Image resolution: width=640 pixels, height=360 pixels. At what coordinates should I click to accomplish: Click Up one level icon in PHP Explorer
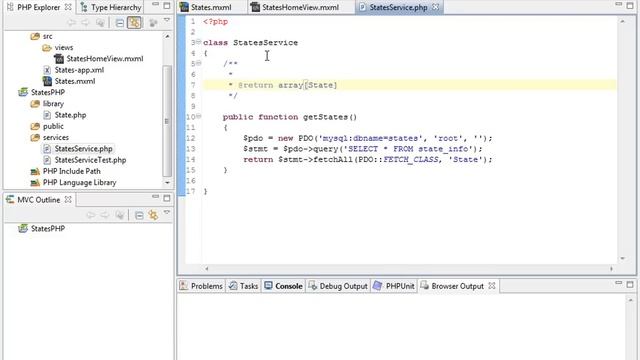pyautogui.click(x=100, y=22)
